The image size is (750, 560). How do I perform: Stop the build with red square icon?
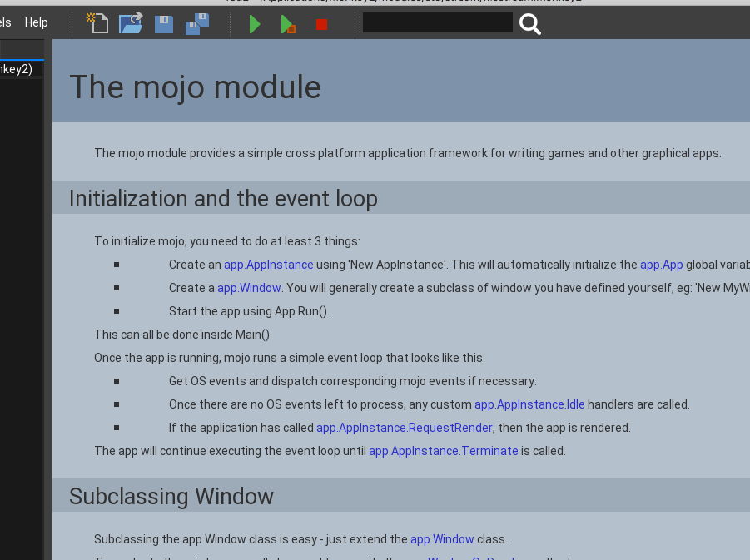tap(321, 24)
